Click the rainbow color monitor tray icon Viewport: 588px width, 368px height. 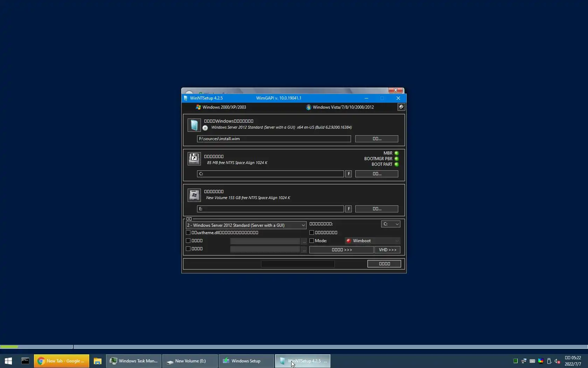(x=541, y=361)
